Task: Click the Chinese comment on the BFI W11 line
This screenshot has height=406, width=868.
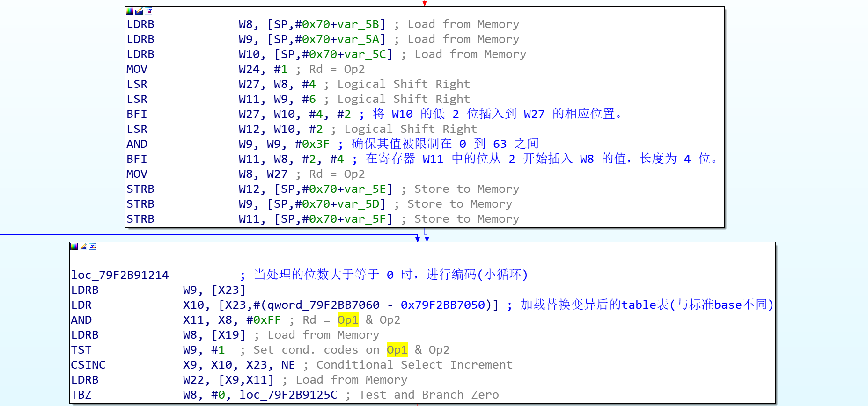Action: pos(535,159)
